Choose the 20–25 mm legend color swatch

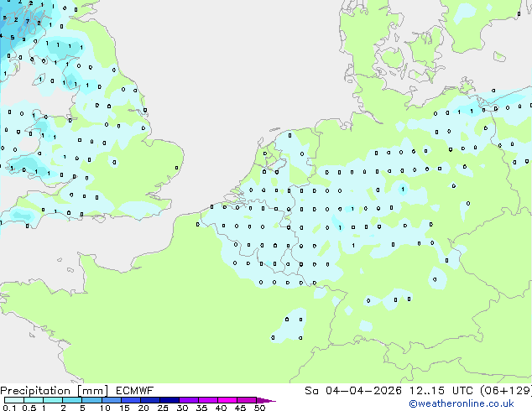(149, 400)
